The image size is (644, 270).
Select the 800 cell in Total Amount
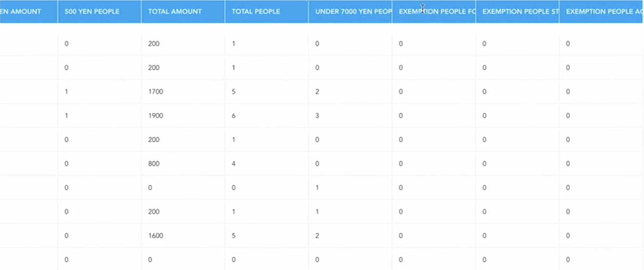tap(154, 164)
